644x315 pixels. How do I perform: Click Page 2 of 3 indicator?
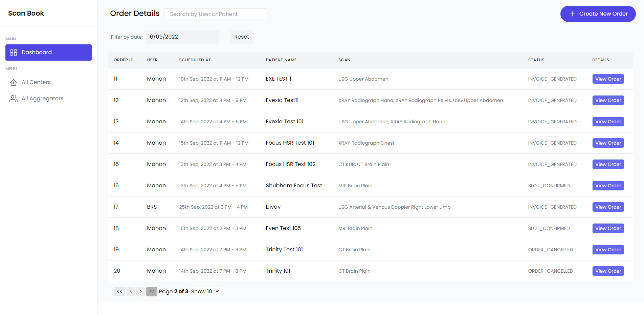click(174, 292)
